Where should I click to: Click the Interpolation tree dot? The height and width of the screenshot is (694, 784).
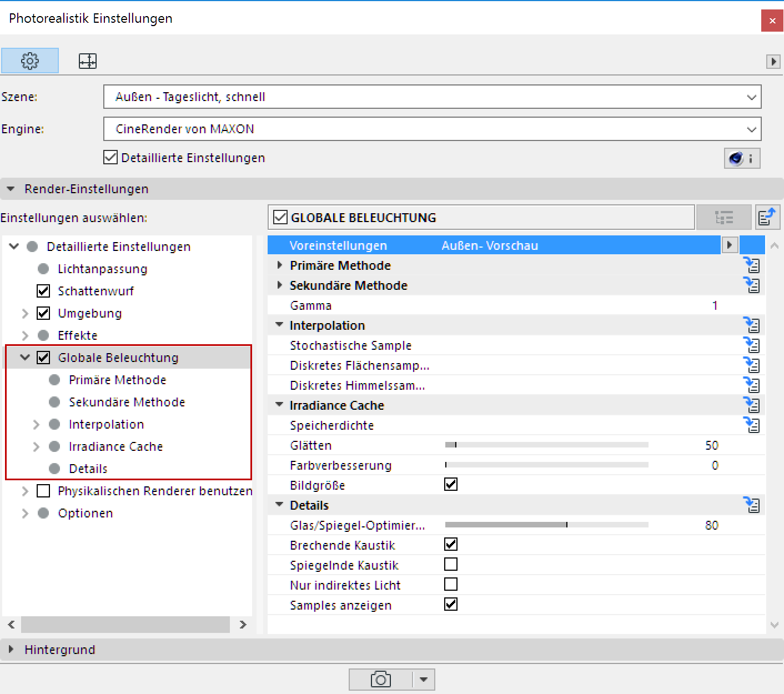pos(54,424)
